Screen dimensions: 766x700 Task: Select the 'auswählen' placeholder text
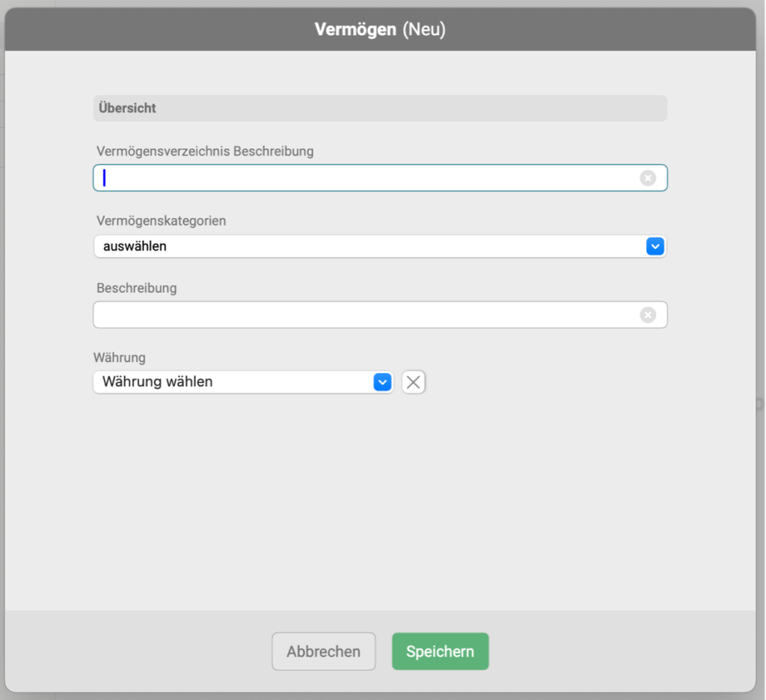click(135, 246)
